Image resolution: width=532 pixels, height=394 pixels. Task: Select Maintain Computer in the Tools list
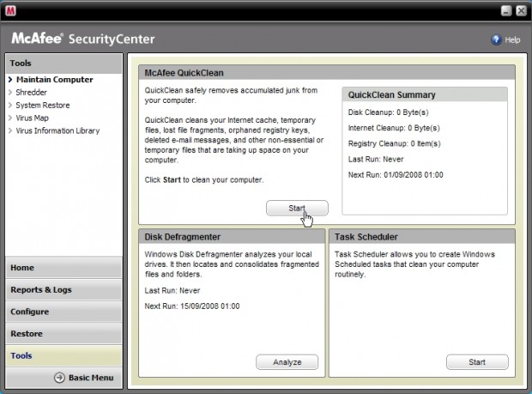pos(54,80)
